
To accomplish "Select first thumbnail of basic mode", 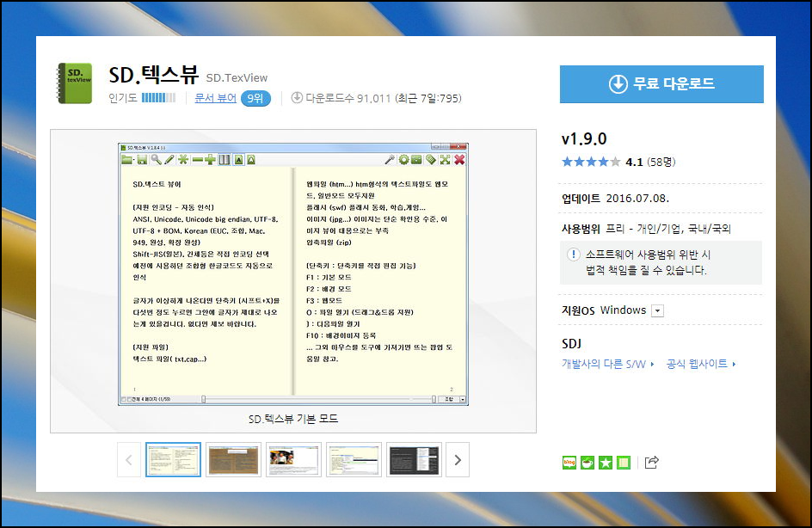I will click(173, 460).
